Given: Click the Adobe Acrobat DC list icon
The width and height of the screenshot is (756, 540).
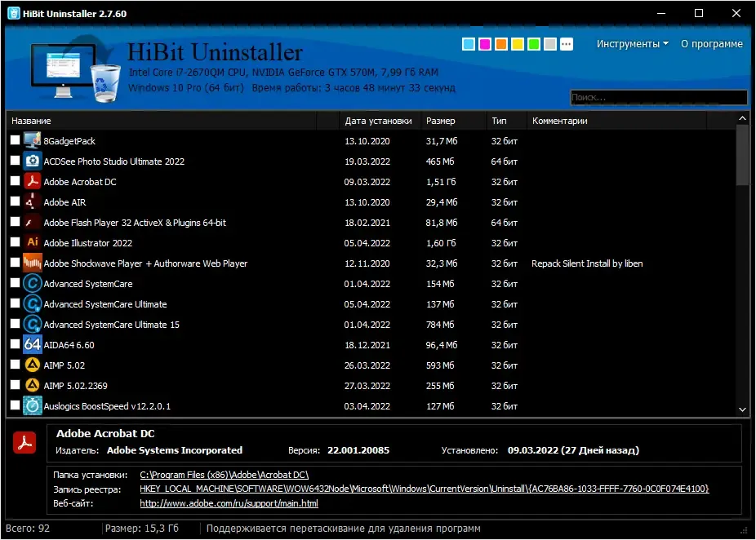Looking at the screenshot, I should click(33, 182).
